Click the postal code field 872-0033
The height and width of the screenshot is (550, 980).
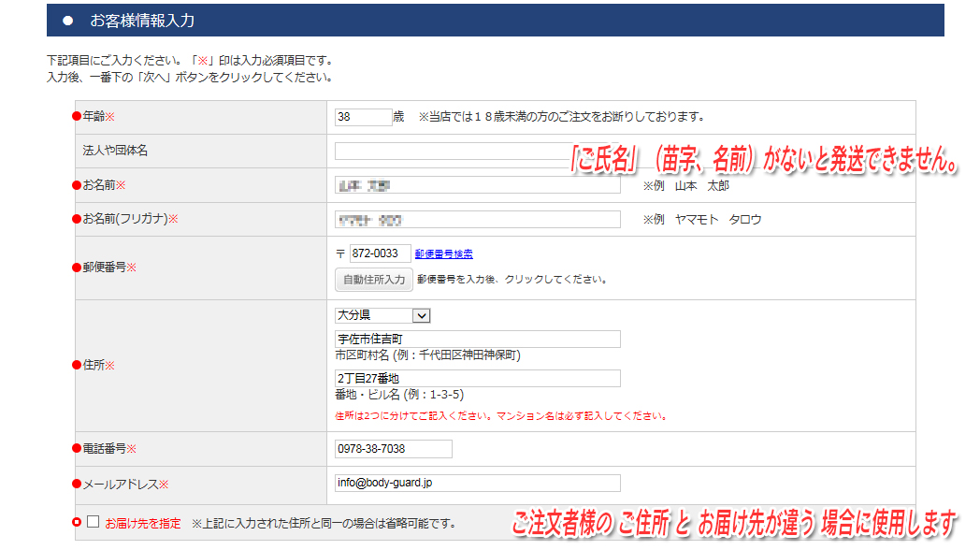tap(380, 253)
